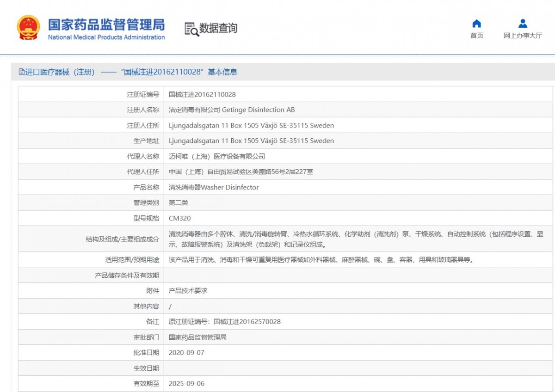Viewport: 555px width, 392px height.
Task: Click the agent name 迈柯唯（上海）医疗设备有限公司
Action: (x=217, y=156)
